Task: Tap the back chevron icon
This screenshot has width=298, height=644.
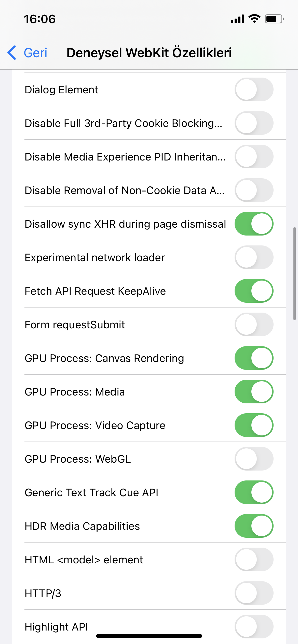Action: point(12,53)
